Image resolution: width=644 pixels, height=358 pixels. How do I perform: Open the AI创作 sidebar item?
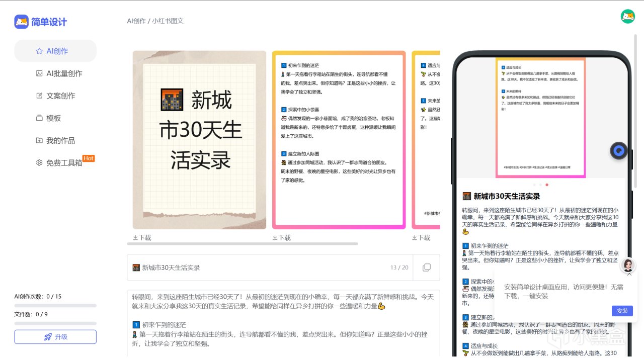pyautogui.click(x=55, y=51)
